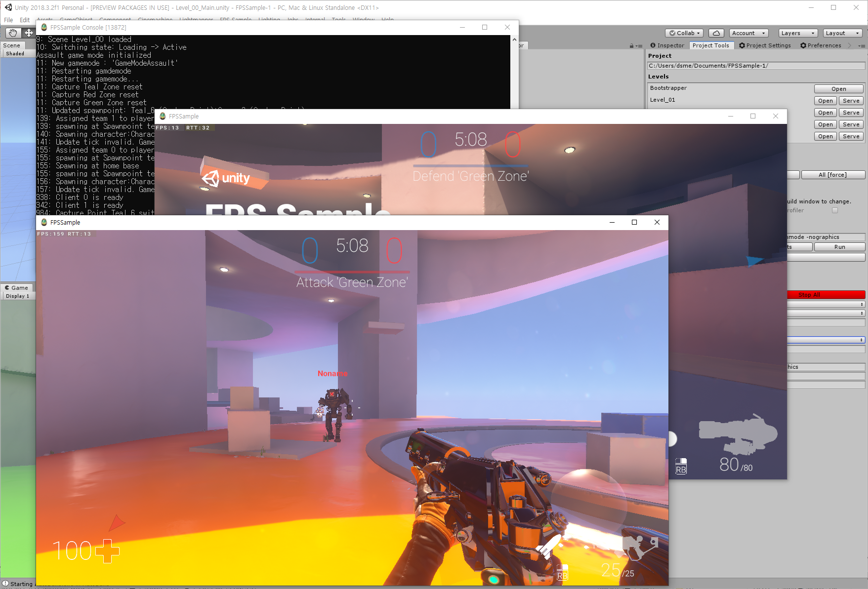Click the red capture progress bar in front game
The image size is (868, 589).
point(352,272)
